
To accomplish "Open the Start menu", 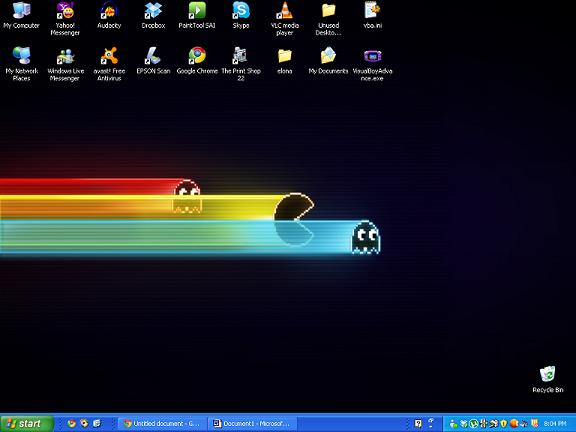I will point(27,424).
